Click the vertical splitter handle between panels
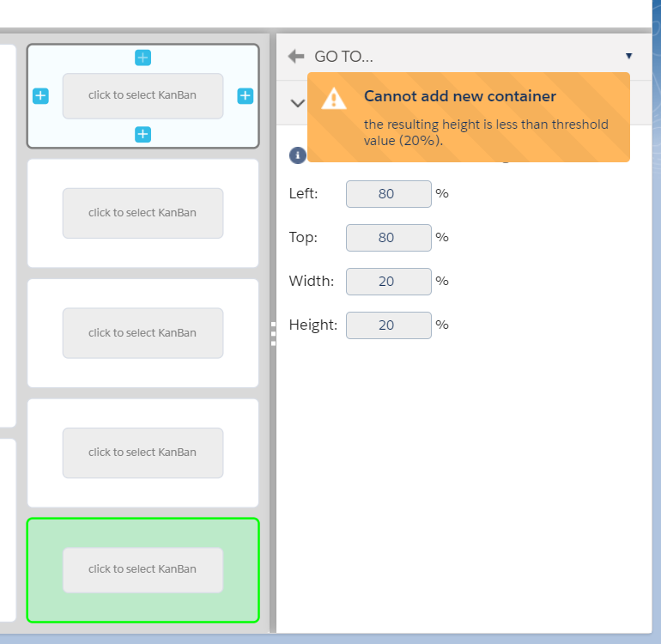The image size is (661, 644). [x=273, y=333]
